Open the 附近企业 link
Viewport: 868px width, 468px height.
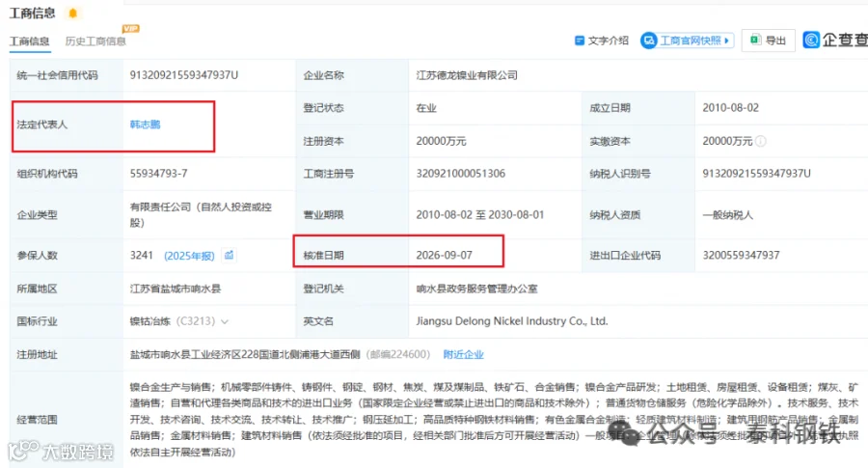click(x=463, y=354)
